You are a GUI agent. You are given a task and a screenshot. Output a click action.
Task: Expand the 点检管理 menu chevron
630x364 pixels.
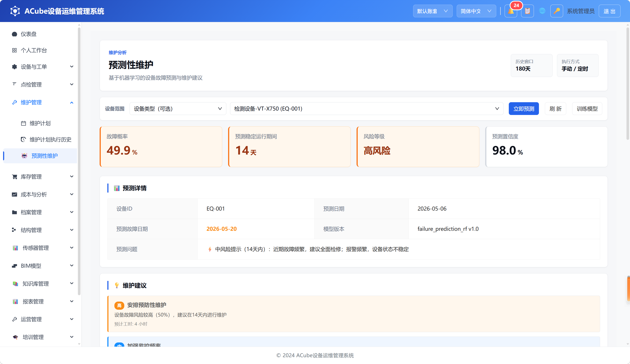tap(72, 84)
